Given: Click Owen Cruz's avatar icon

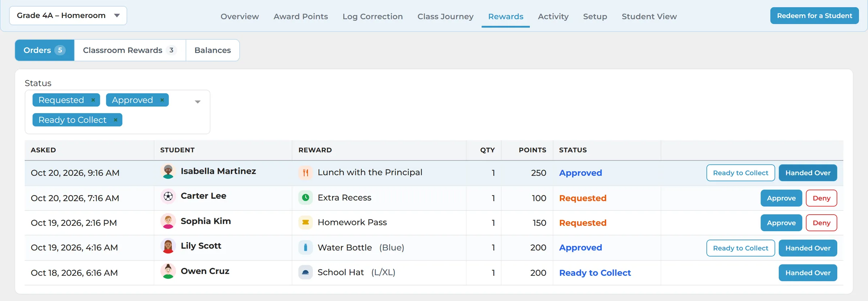Looking at the screenshot, I should tap(168, 271).
